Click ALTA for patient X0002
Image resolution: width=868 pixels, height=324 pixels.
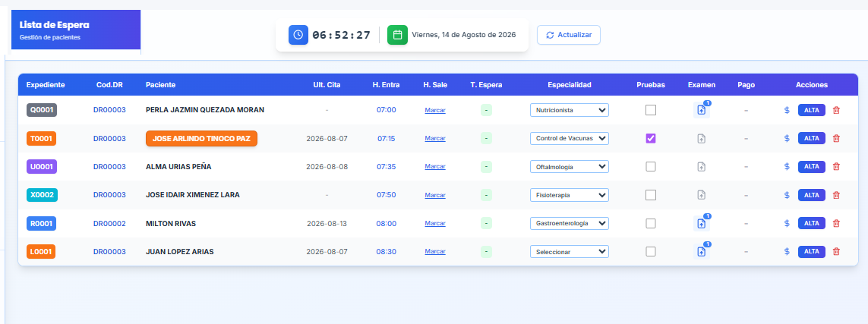point(812,194)
